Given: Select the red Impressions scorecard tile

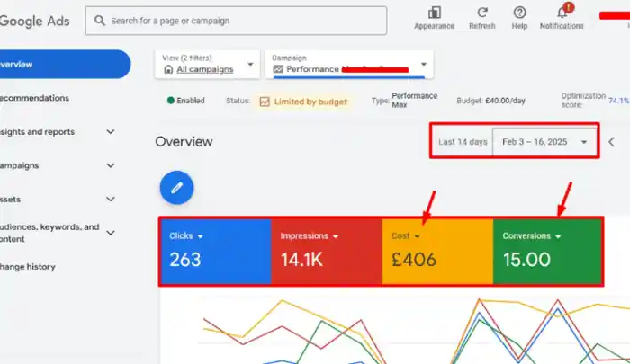Looking at the screenshot, I should point(327,252).
